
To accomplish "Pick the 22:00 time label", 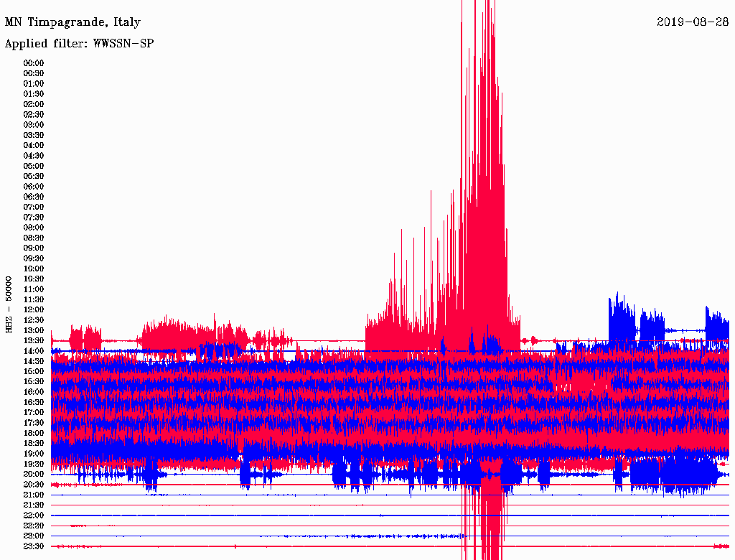I will [34, 515].
